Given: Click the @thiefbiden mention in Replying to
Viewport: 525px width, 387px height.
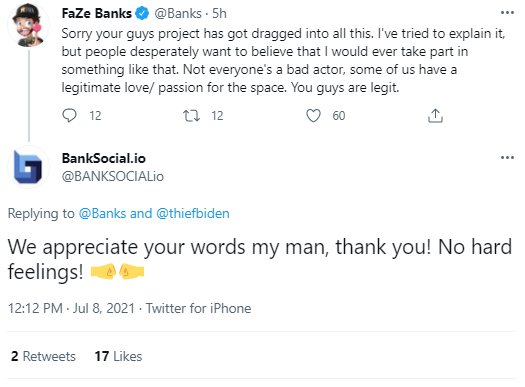Looking at the screenshot, I should coord(193,214).
